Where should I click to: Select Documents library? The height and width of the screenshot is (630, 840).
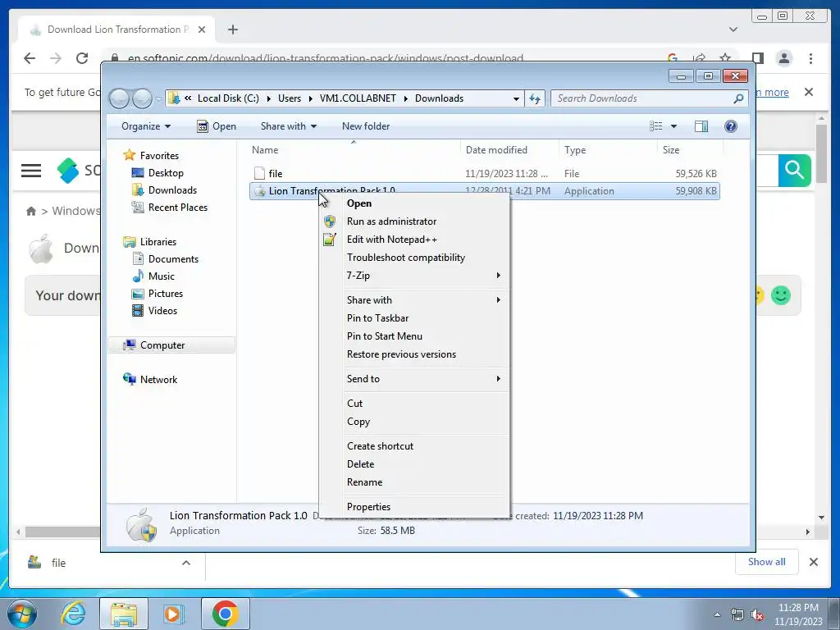[x=173, y=259]
